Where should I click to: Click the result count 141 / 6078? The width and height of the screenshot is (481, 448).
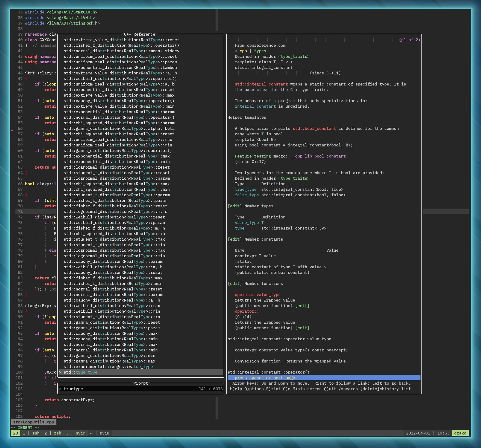(x=210, y=389)
